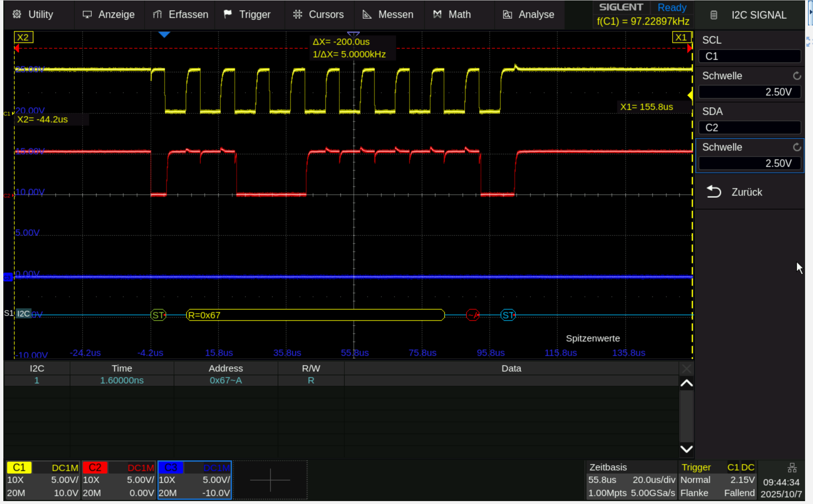
Task: Toggle channel C1 yellow label
Action: [x=19, y=468]
